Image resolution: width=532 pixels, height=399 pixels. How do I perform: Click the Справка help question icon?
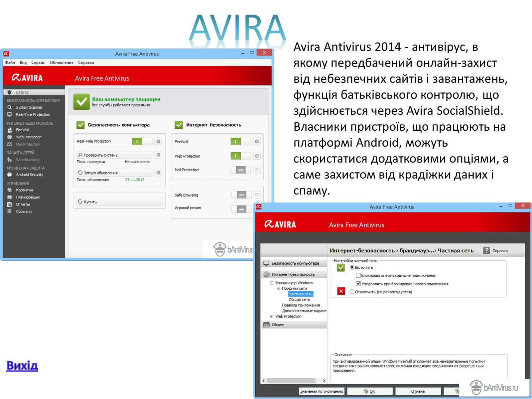[x=486, y=250]
